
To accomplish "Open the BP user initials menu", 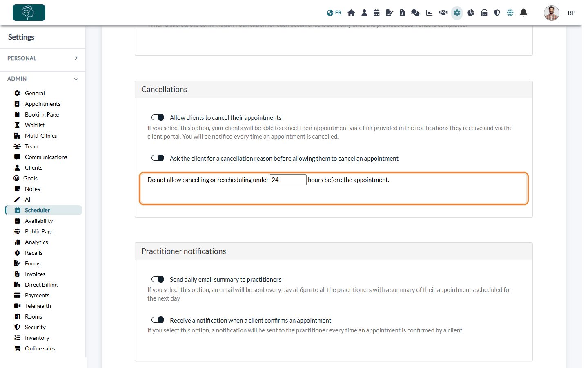I will (572, 13).
